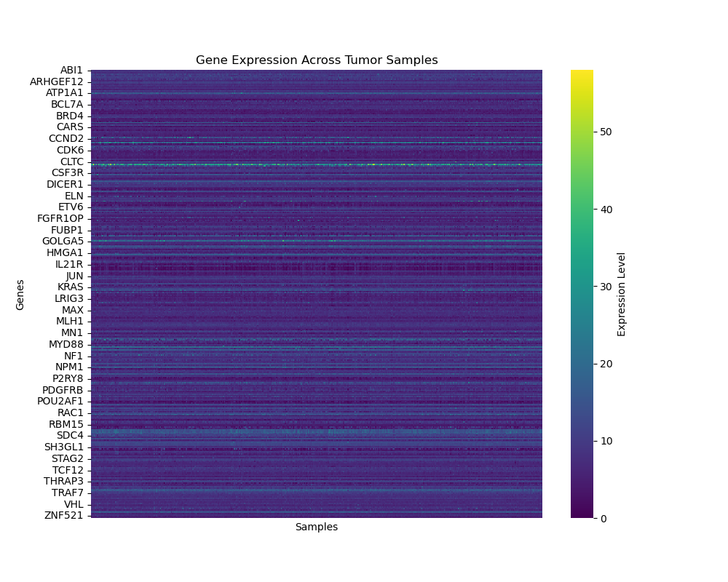Viewport: 728px width, 582px height.
Task: Click the 'Samples' x-axis label
Action: click(x=317, y=527)
